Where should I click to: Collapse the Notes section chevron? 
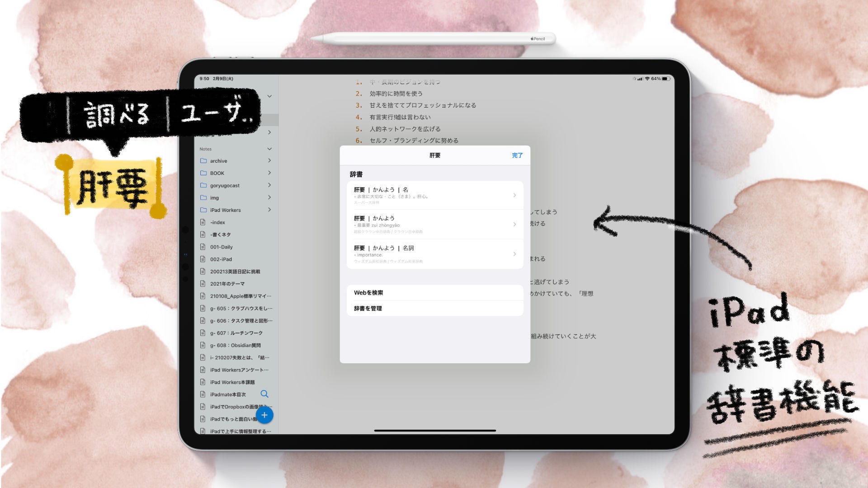pos(269,149)
